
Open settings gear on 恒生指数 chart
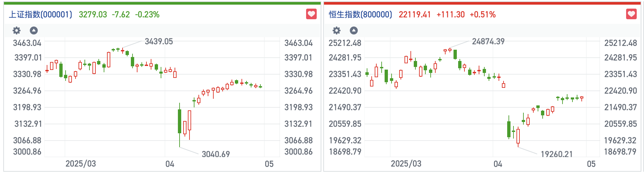[337, 31]
